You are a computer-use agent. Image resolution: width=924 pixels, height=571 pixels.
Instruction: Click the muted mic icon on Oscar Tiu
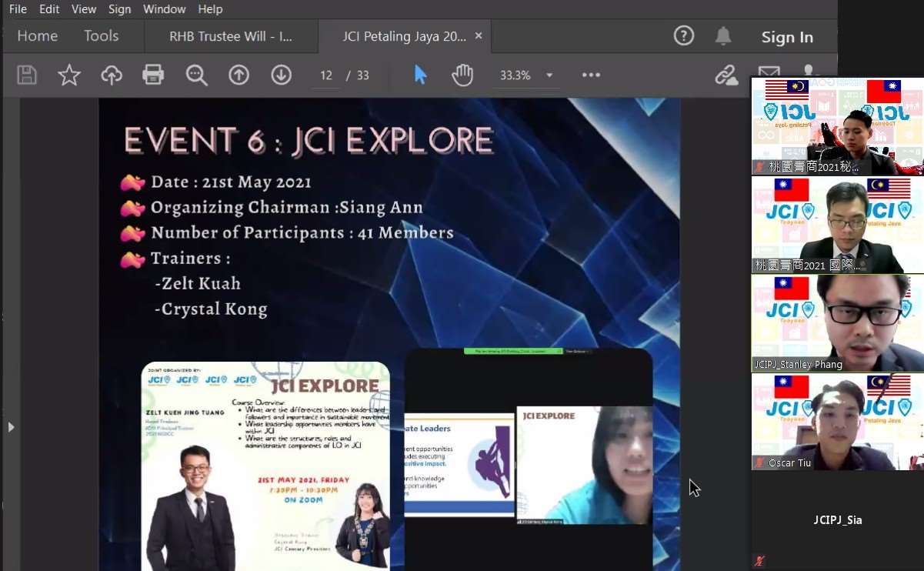760,462
